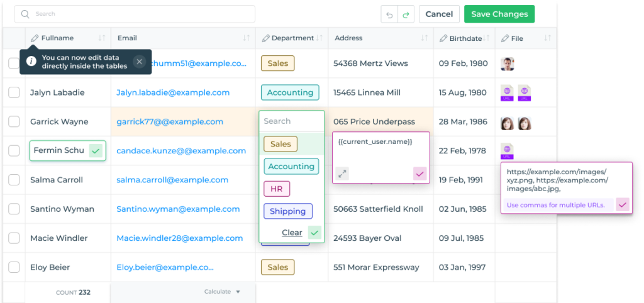The image size is (644, 303).
Task: Choose Shipping from the department list
Action: coord(287,212)
